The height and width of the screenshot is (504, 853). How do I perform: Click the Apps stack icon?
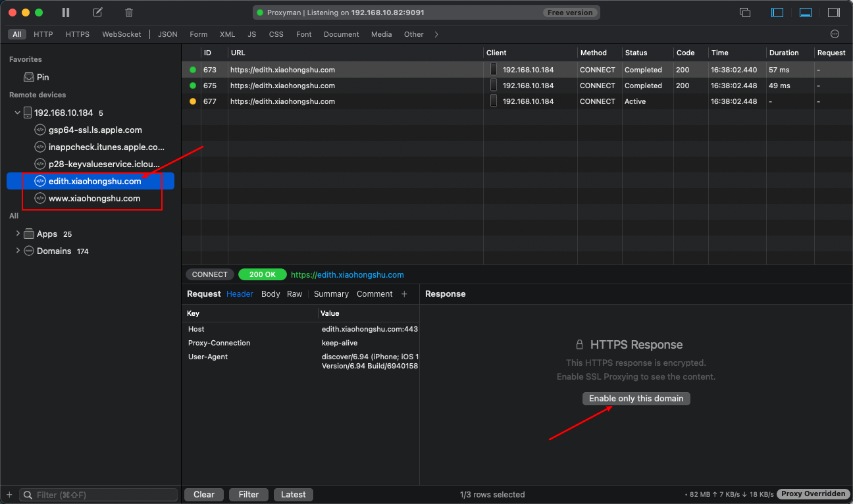point(29,234)
